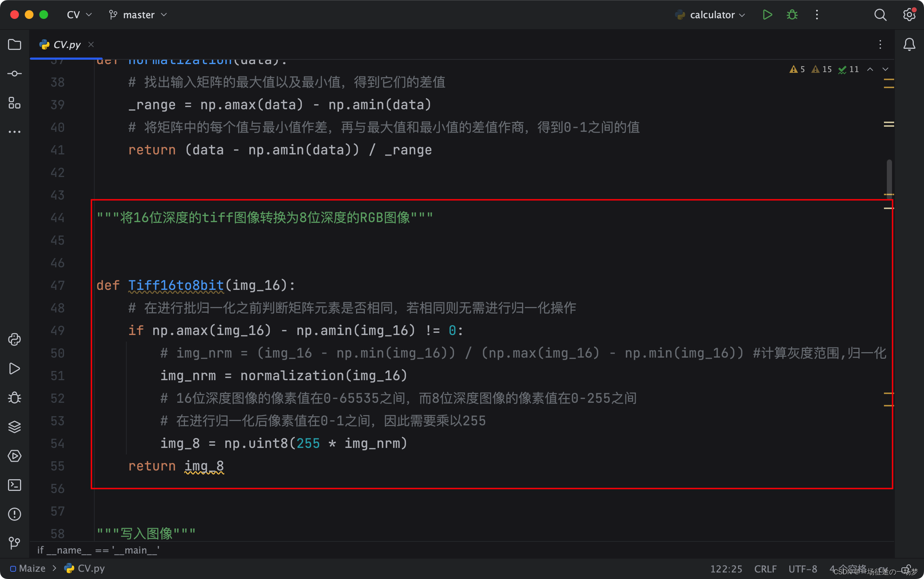Click Maize in breadcrumb navigation bar
This screenshot has height=579, width=924.
(32, 568)
